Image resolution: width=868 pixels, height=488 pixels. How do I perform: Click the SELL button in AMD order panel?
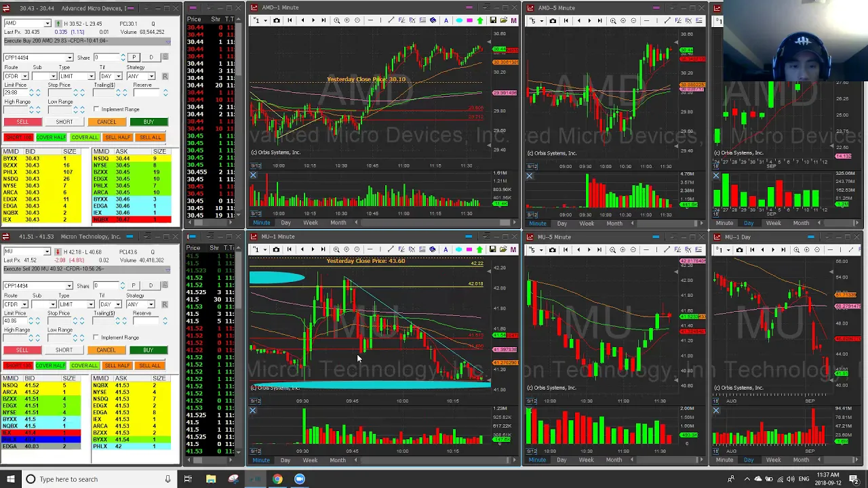[x=23, y=122]
